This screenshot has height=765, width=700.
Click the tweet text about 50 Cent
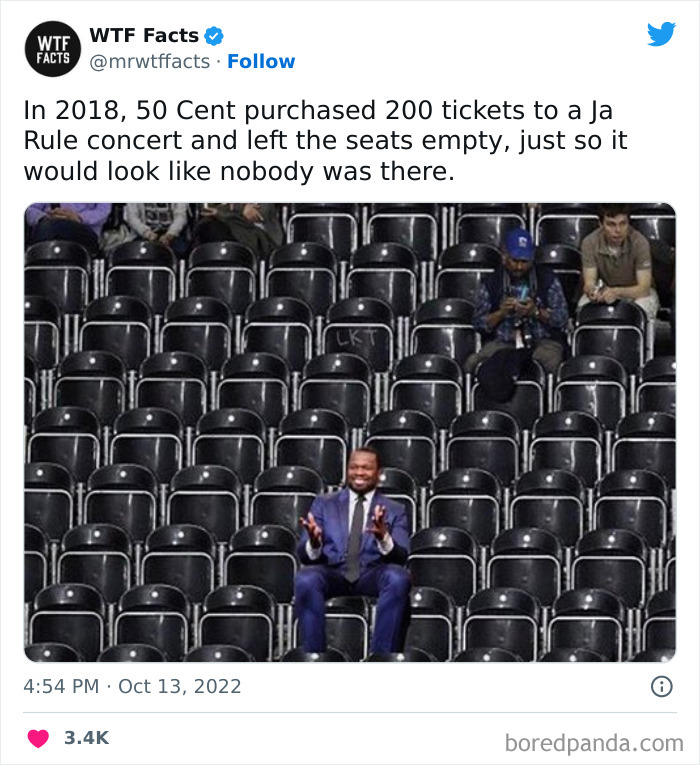[x=325, y=141]
